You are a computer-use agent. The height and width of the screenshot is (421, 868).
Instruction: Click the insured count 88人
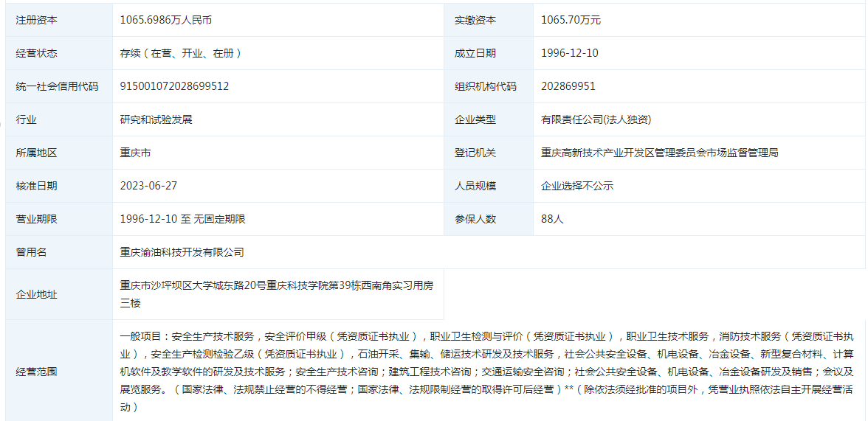[x=551, y=219]
